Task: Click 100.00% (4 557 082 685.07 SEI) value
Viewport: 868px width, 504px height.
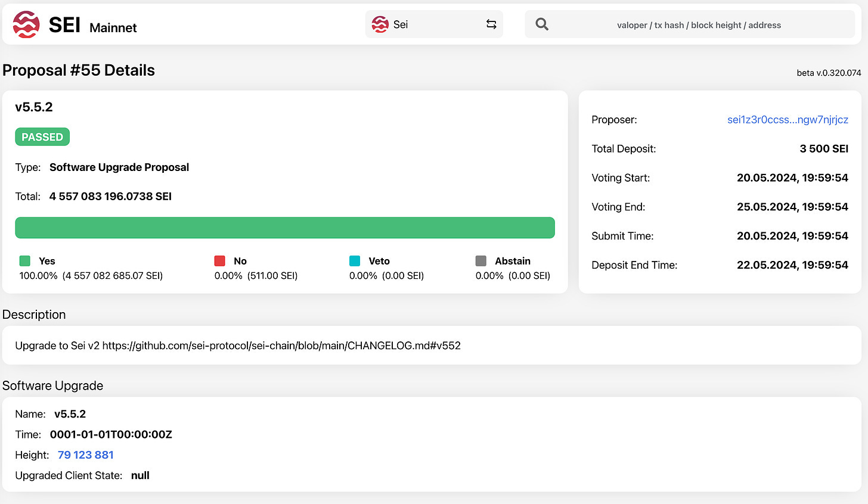Action: point(91,276)
